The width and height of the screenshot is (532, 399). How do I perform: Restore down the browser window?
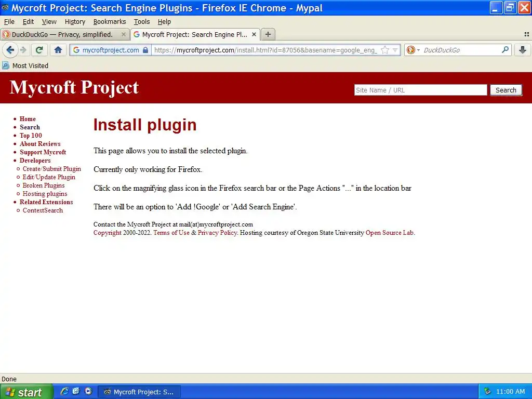coord(510,8)
